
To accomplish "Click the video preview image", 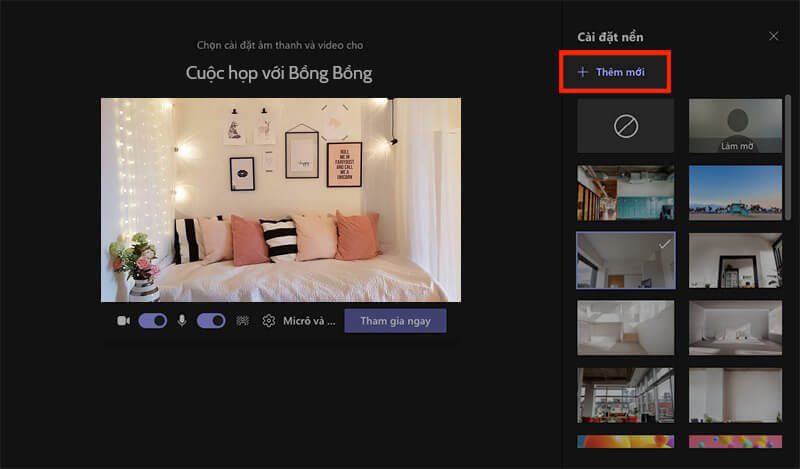I will pos(281,200).
